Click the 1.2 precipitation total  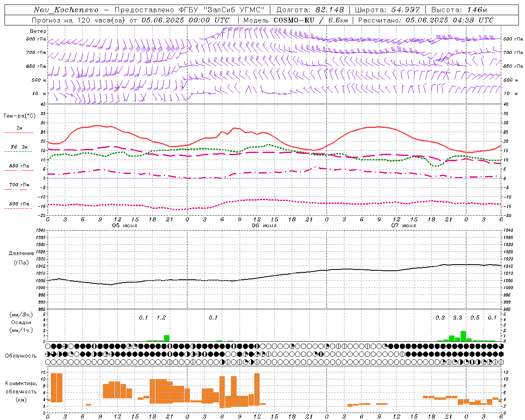161,318
